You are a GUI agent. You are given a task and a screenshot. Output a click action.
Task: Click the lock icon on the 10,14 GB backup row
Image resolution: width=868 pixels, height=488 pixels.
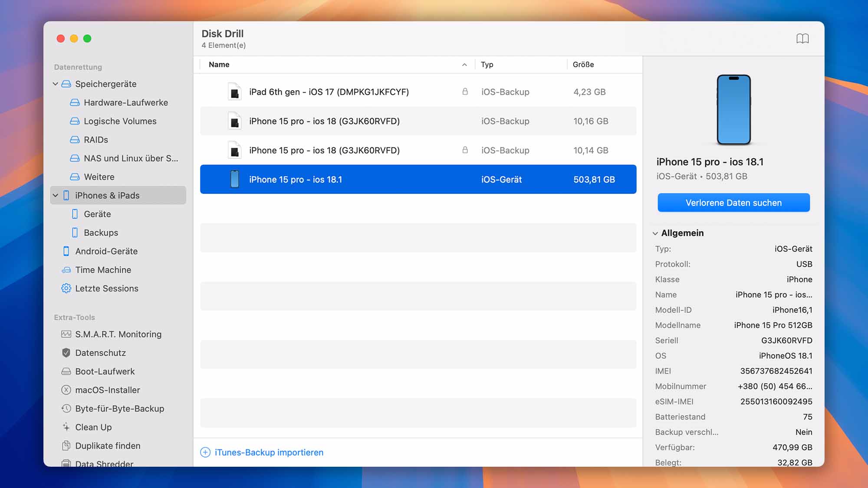(465, 150)
